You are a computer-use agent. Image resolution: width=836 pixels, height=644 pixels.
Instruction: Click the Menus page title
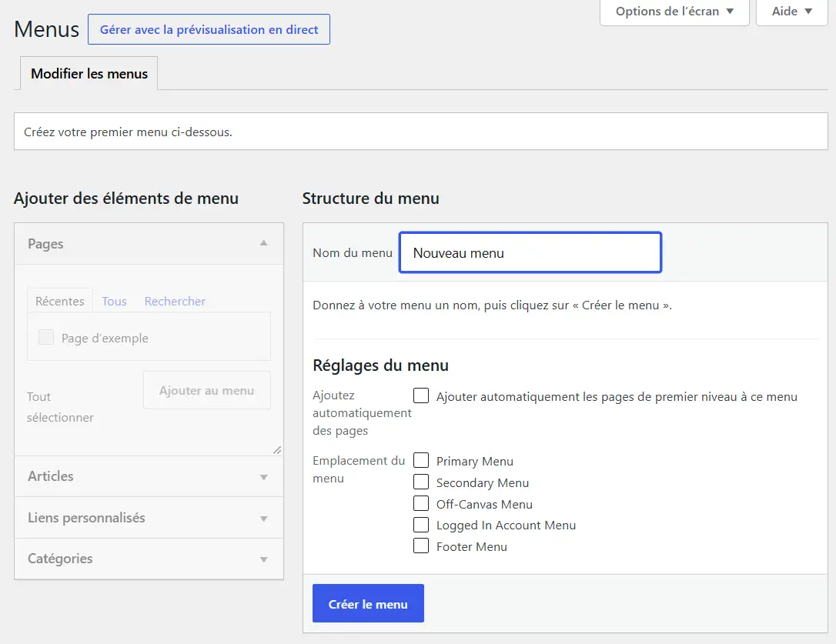pos(46,29)
